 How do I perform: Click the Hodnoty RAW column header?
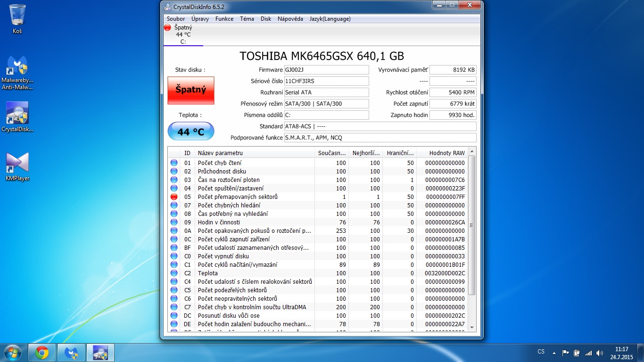pos(446,153)
